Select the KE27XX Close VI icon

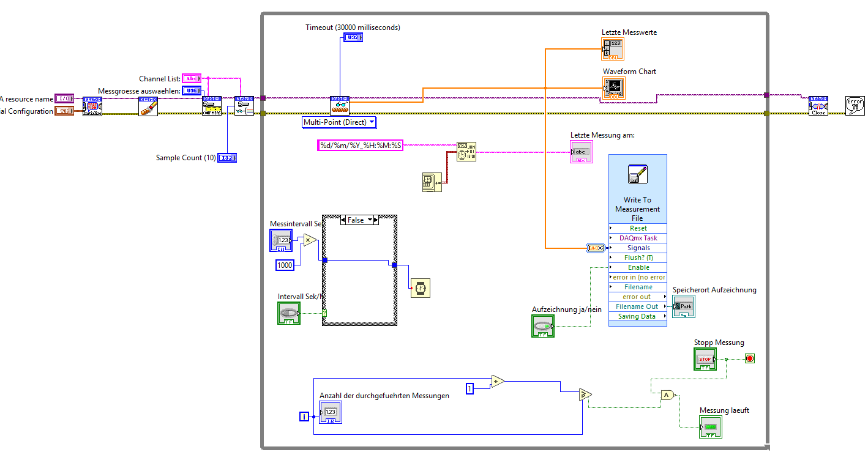818,106
